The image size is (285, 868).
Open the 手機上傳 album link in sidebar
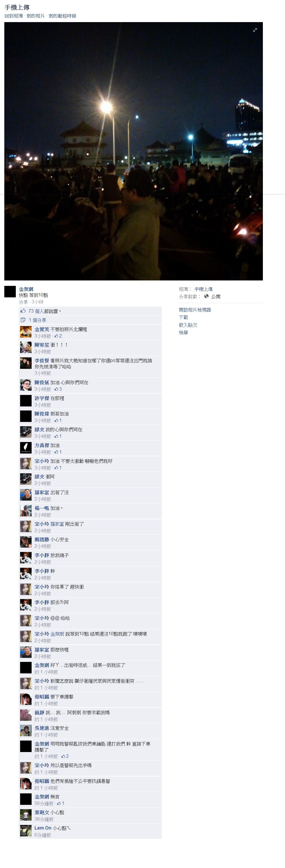(x=203, y=289)
